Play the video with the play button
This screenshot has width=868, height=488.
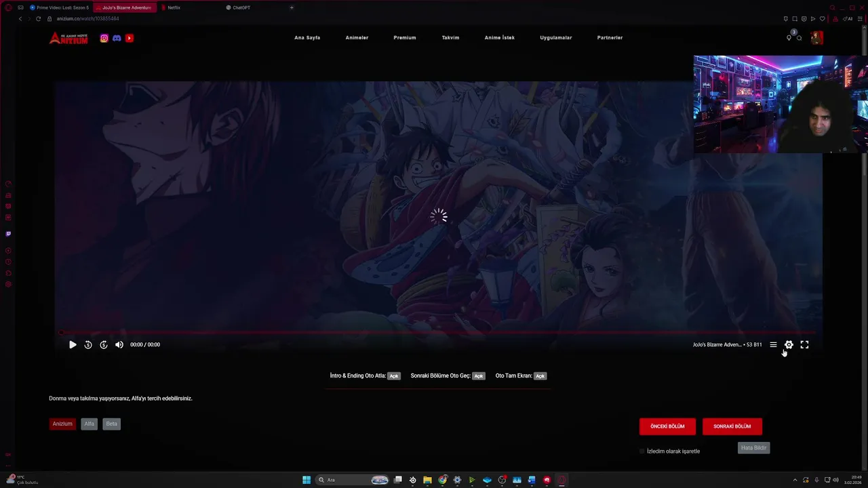click(x=73, y=345)
